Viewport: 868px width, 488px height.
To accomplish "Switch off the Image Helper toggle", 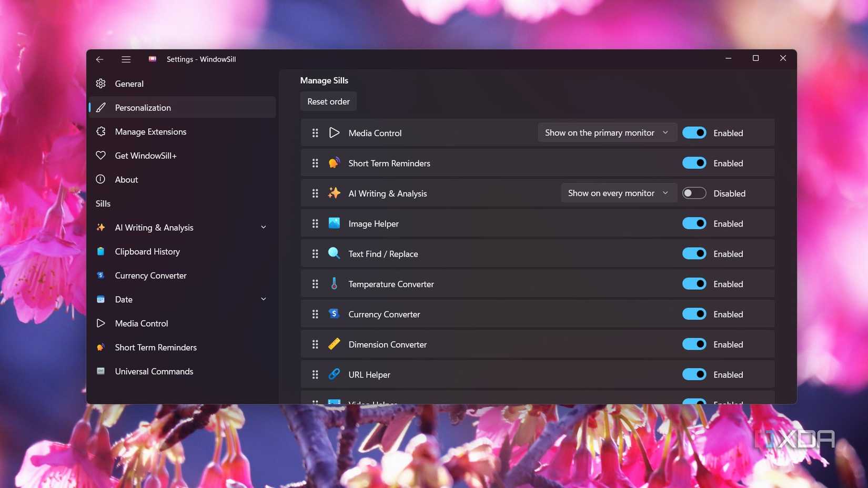I will tap(694, 223).
